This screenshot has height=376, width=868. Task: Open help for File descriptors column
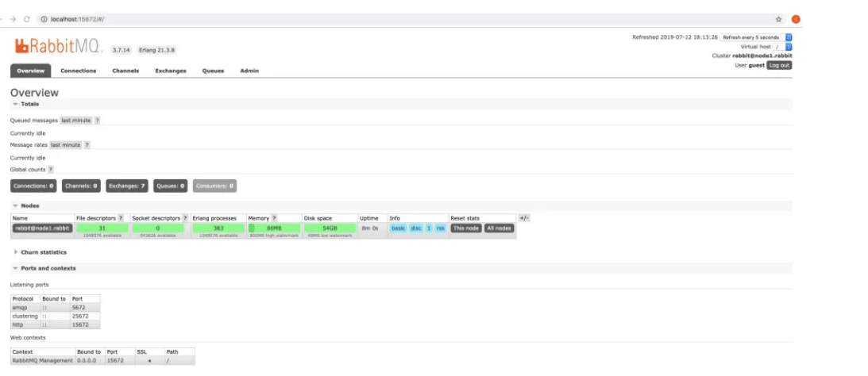pyautogui.click(x=121, y=218)
